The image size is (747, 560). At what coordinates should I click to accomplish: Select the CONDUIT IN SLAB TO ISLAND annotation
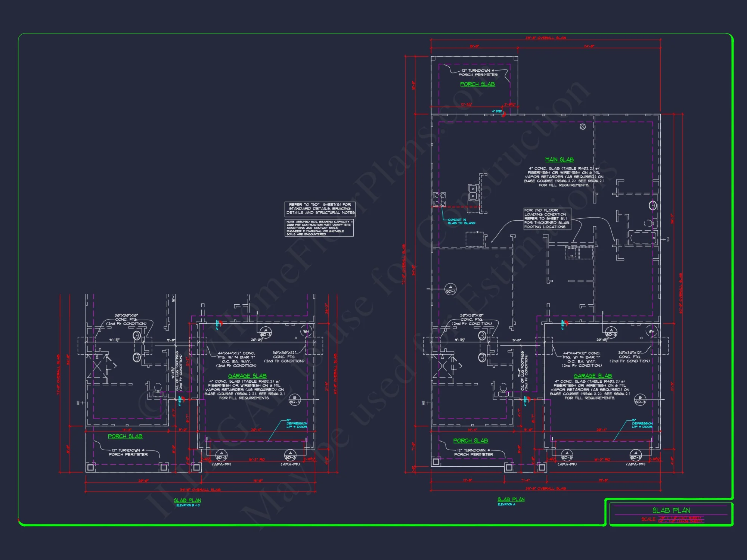click(x=462, y=220)
